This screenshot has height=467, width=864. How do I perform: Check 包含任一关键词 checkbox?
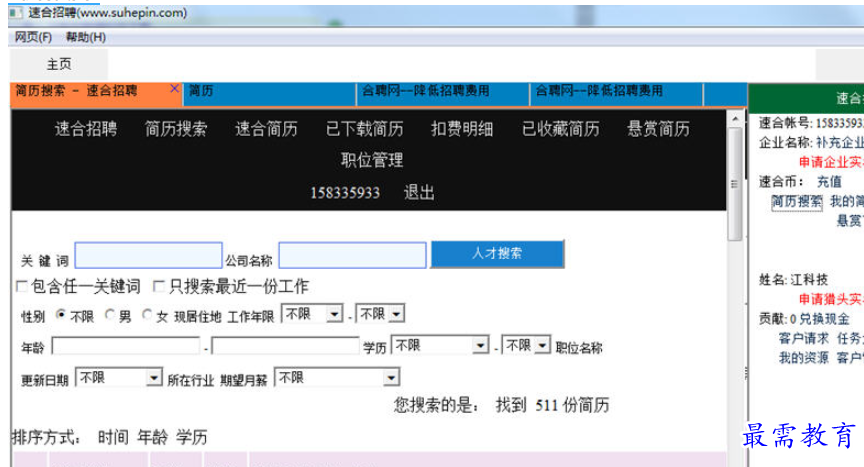pyautogui.click(x=21, y=286)
